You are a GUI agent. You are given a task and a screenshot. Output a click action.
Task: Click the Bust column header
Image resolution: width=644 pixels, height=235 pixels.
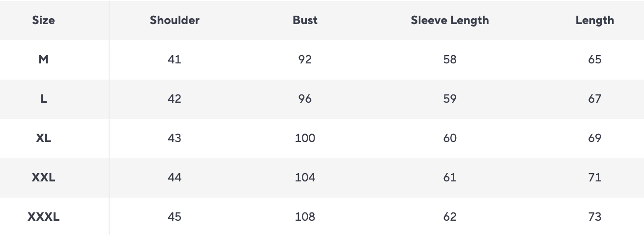[x=305, y=20]
